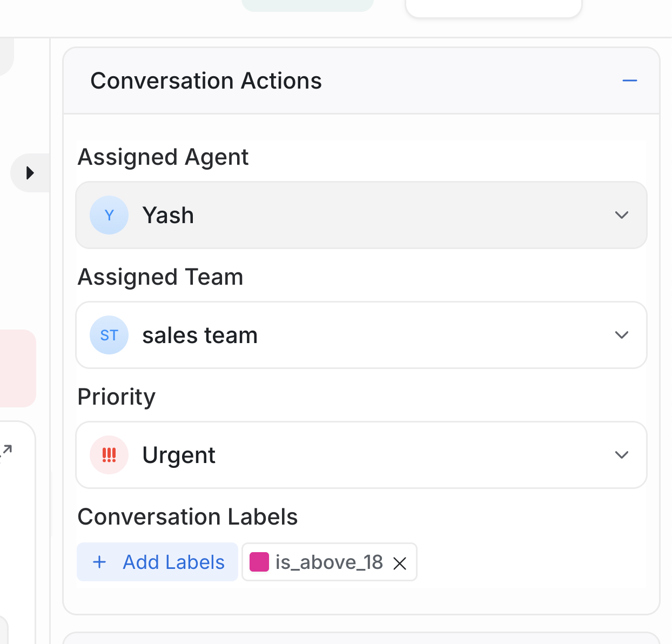Viewport: 672px width, 644px height.
Task: Click the expand arrows icon at left edge
Action: (6, 453)
